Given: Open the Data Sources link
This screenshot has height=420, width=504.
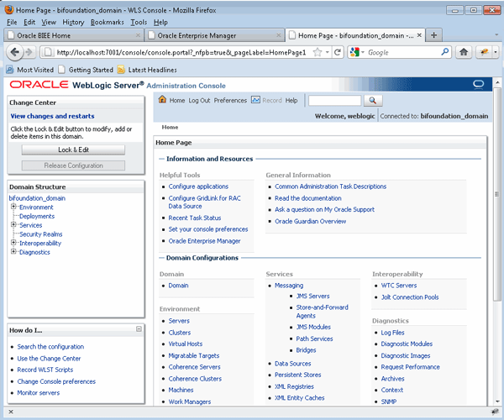Looking at the screenshot, I should 293,363.
